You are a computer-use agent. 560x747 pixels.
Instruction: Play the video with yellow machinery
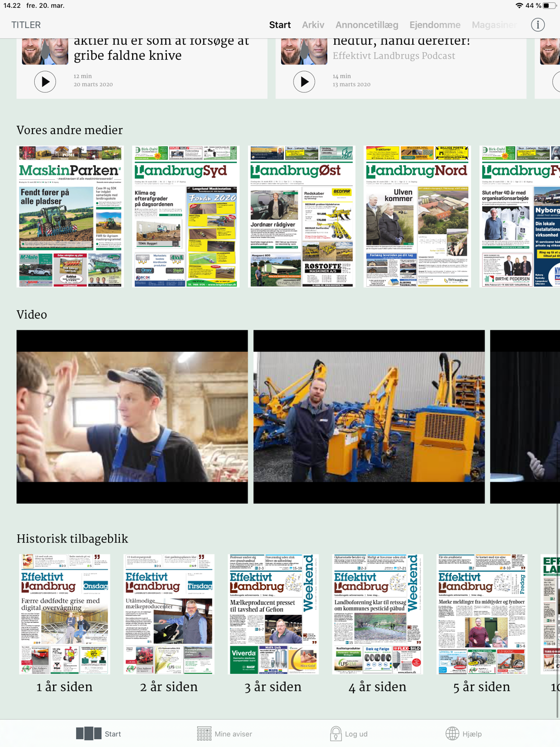(x=369, y=417)
